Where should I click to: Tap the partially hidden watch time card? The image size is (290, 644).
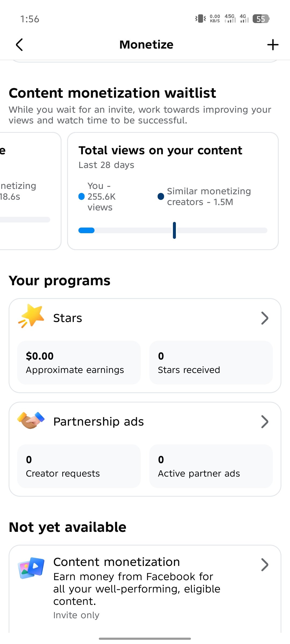30,191
